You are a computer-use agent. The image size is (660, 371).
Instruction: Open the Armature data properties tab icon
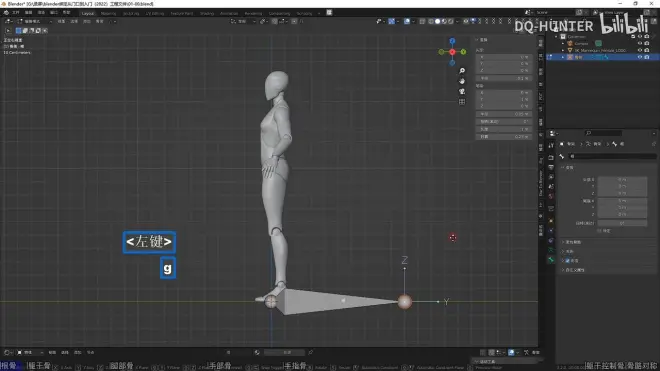[551, 250]
